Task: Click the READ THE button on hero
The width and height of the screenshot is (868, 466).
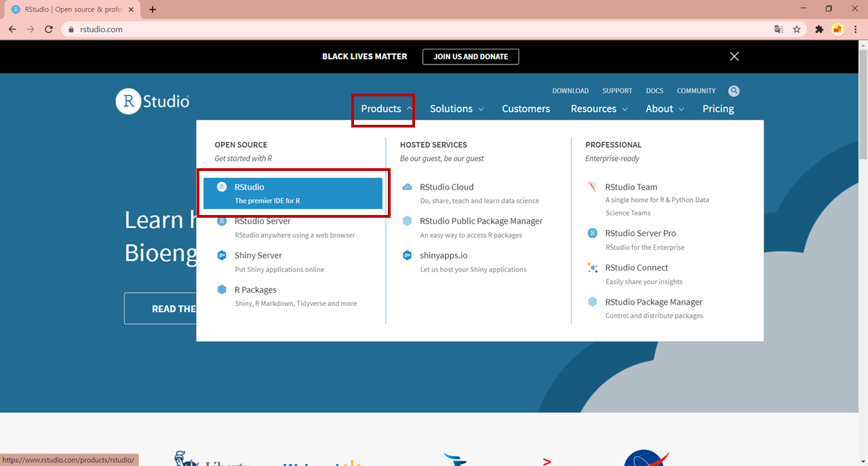Action: click(x=160, y=309)
